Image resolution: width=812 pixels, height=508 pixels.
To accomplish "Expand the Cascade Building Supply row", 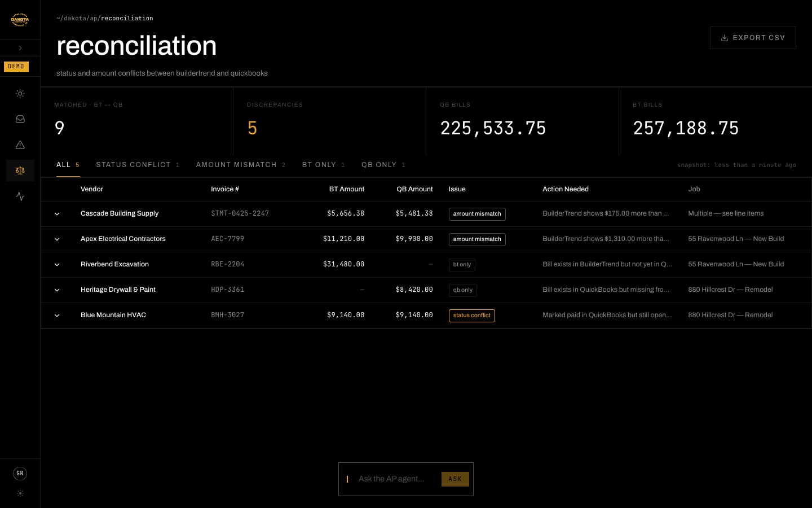I will [57, 214].
